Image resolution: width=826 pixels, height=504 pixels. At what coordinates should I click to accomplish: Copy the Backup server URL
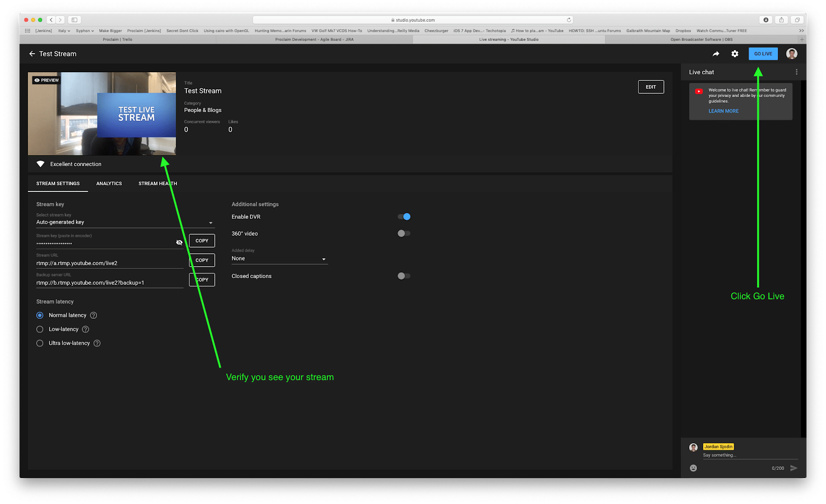202,280
